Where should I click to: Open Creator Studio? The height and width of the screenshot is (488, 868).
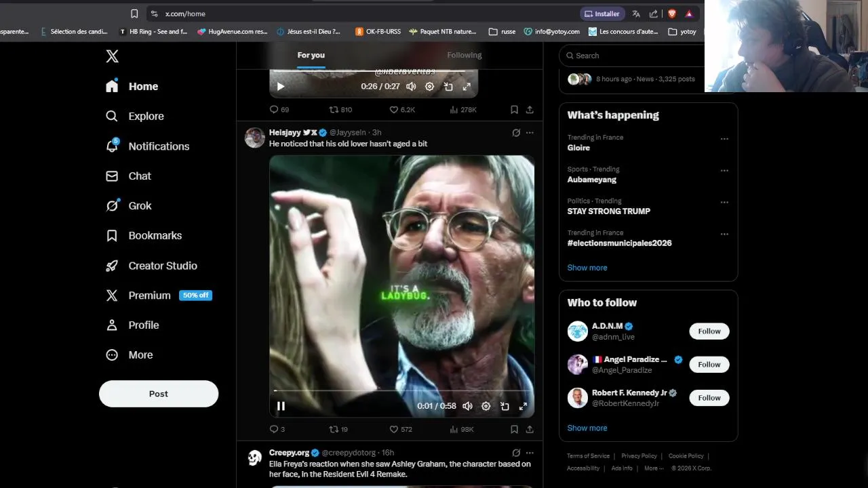point(151,266)
